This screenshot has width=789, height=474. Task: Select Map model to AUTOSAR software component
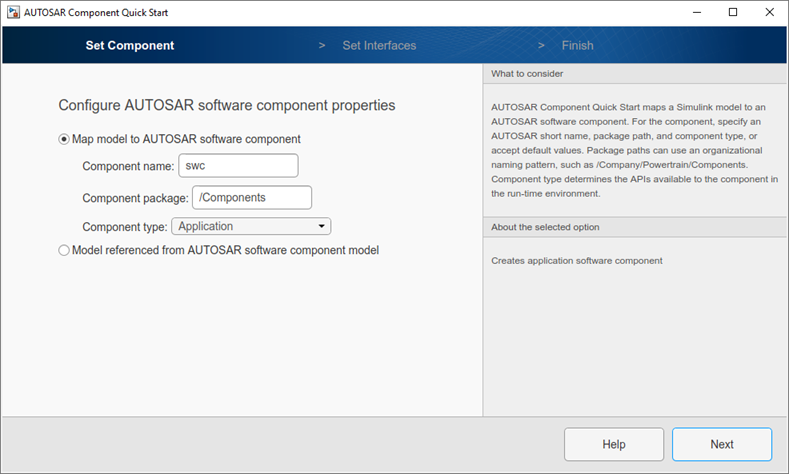64,139
